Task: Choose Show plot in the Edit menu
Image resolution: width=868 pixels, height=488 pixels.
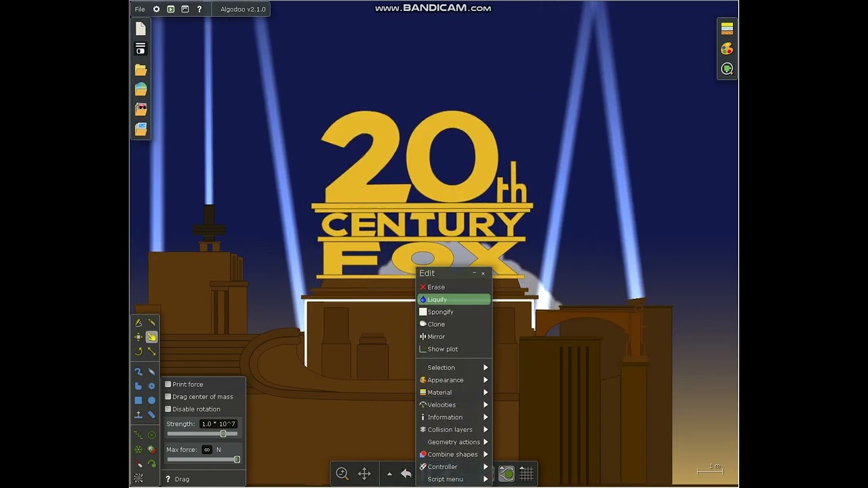Action: coord(454,349)
